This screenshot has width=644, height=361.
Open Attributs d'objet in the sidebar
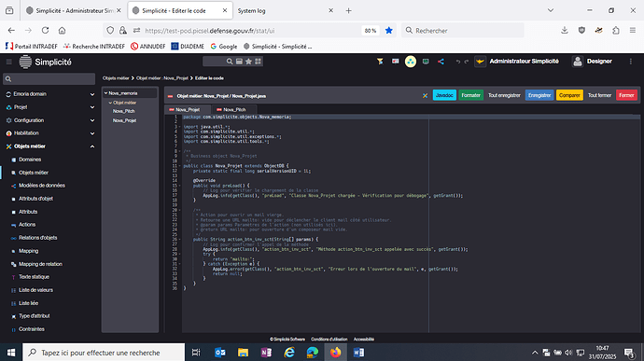point(35,199)
